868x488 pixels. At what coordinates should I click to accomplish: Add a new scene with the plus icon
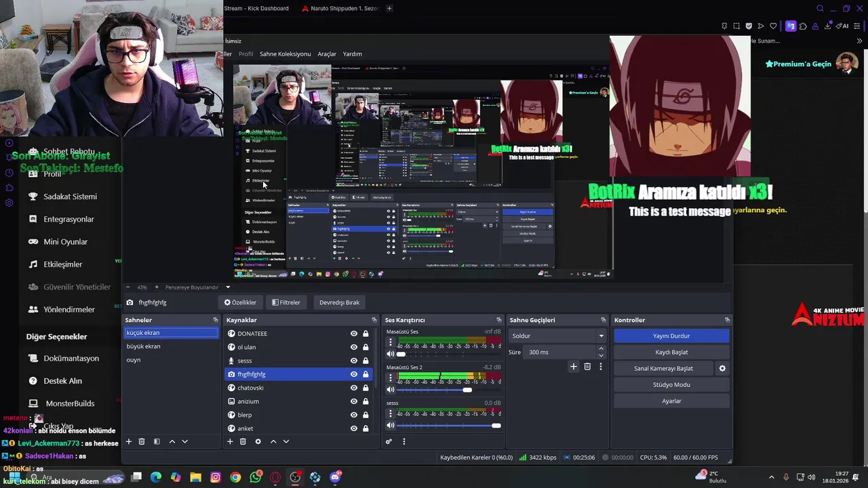point(128,441)
